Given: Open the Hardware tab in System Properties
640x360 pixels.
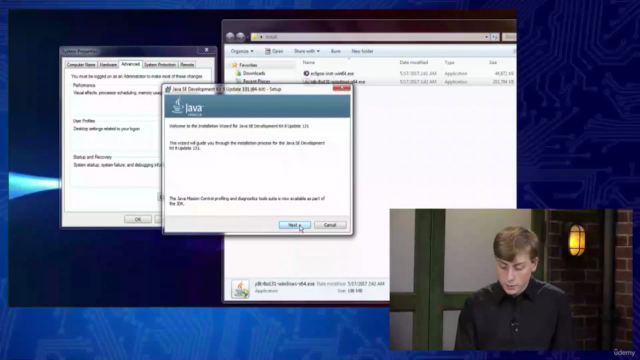Looking at the screenshot, I should tap(108, 64).
